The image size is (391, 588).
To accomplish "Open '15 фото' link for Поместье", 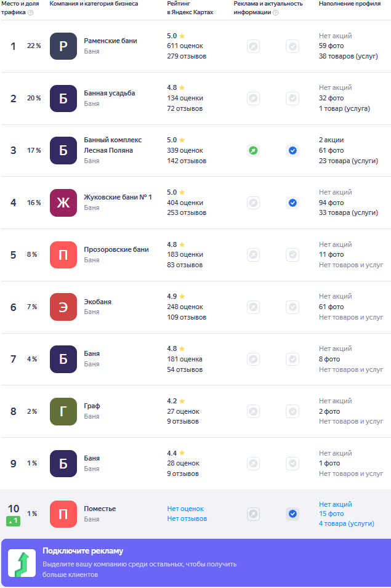I will [x=331, y=513].
